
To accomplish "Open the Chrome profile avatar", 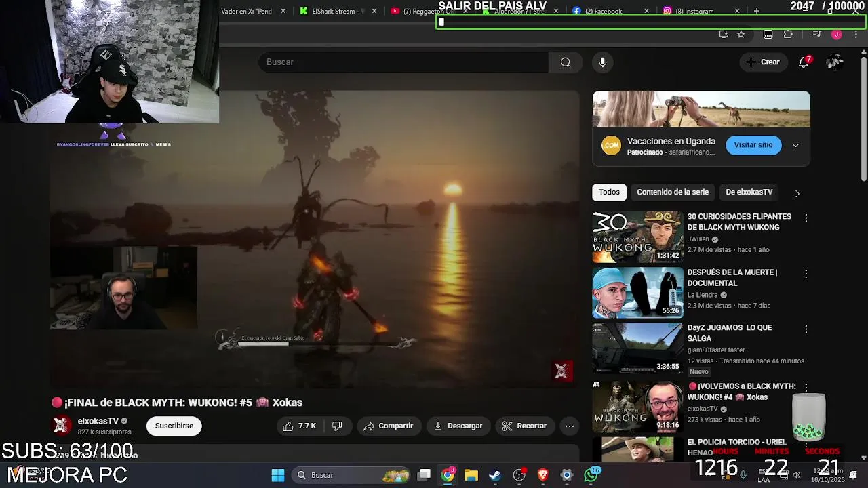I will (836, 34).
